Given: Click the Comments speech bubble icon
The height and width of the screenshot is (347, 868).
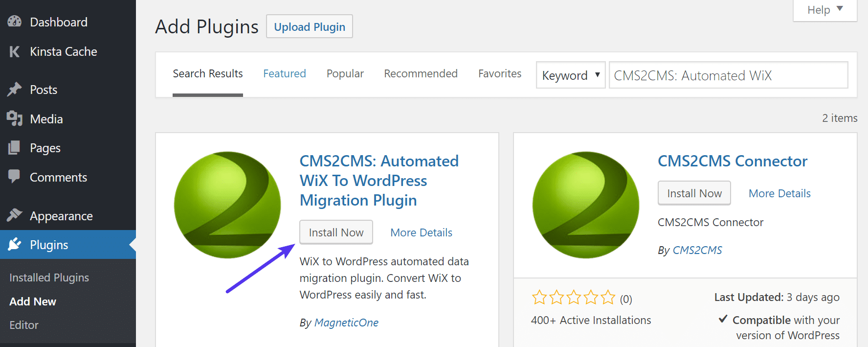Looking at the screenshot, I should pyautogui.click(x=14, y=176).
